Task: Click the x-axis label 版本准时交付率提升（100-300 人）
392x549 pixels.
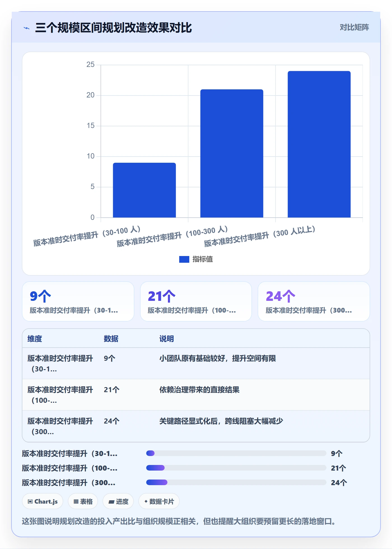Action: (172, 237)
